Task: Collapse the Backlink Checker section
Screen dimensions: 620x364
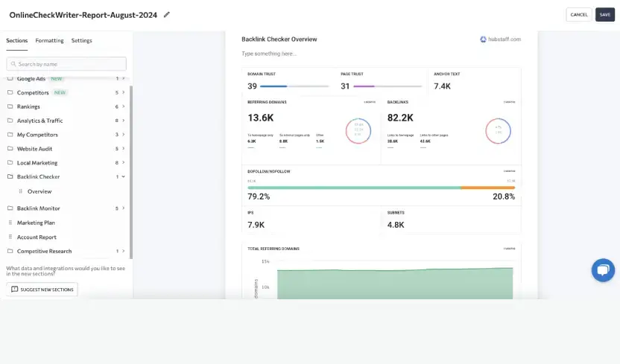Action: 124,176
